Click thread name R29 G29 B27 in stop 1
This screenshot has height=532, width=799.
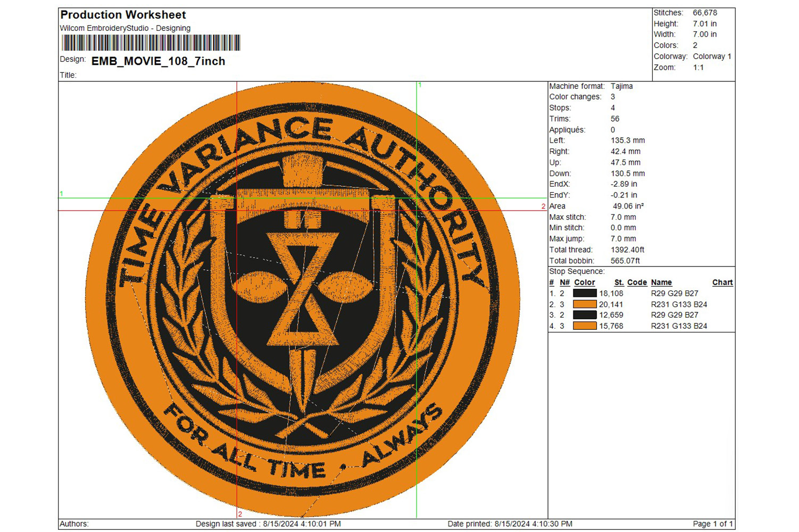pos(675,294)
